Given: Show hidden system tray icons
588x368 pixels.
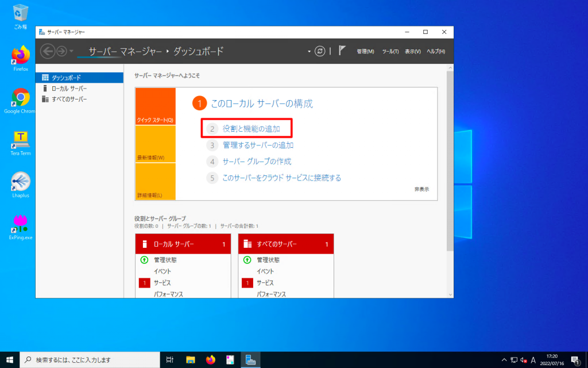Looking at the screenshot, I should point(504,359).
